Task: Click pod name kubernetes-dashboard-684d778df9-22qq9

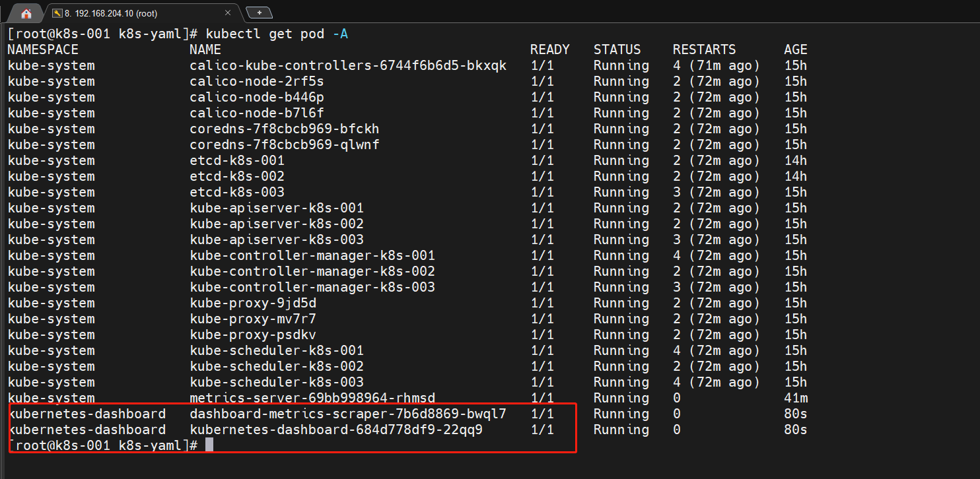Action: tap(336, 430)
